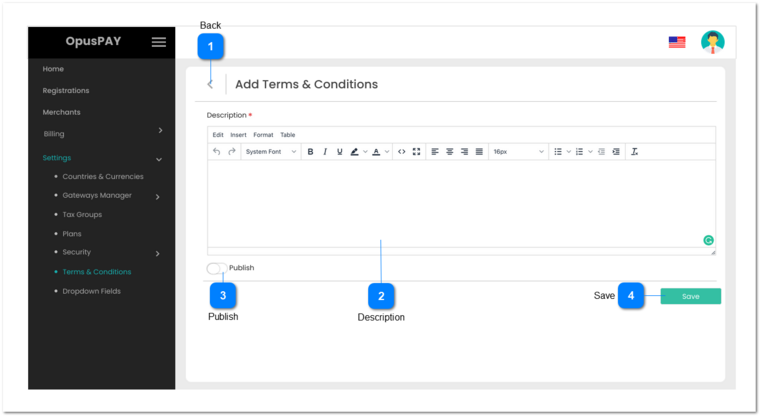Toggle underline formatting
761x417 pixels.
click(x=340, y=151)
